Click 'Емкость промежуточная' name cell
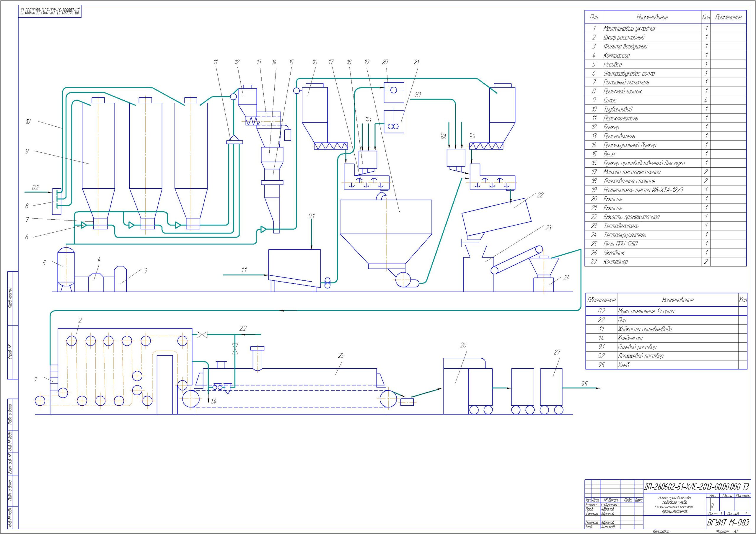Image resolution: width=756 pixels, height=534 pixels. (631, 217)
